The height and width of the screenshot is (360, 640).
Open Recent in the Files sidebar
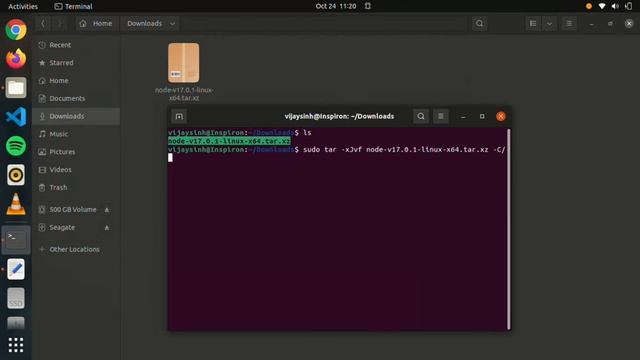coord(76,45)
